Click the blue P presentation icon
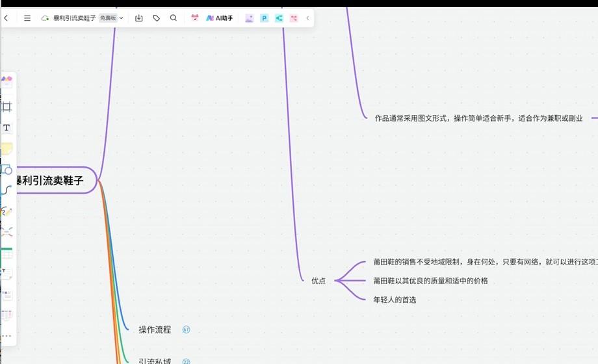Screen dimensions: 598x364 [264, 18]
